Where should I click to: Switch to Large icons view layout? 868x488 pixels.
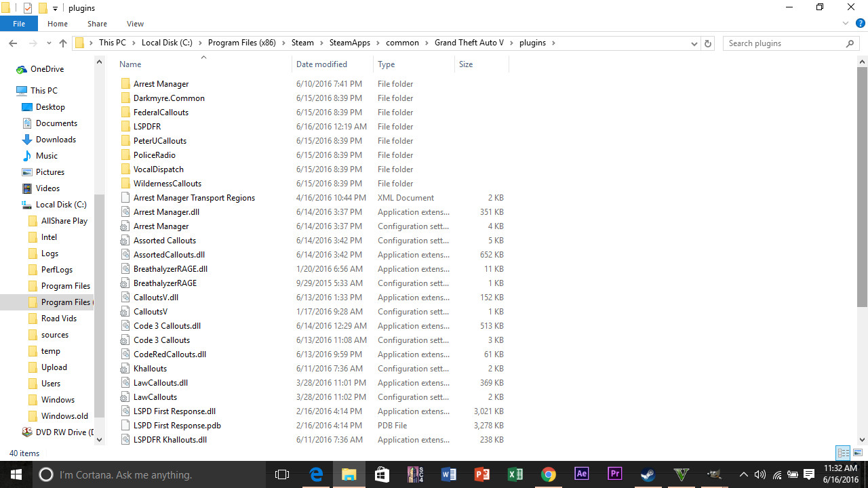pos(858,453)
